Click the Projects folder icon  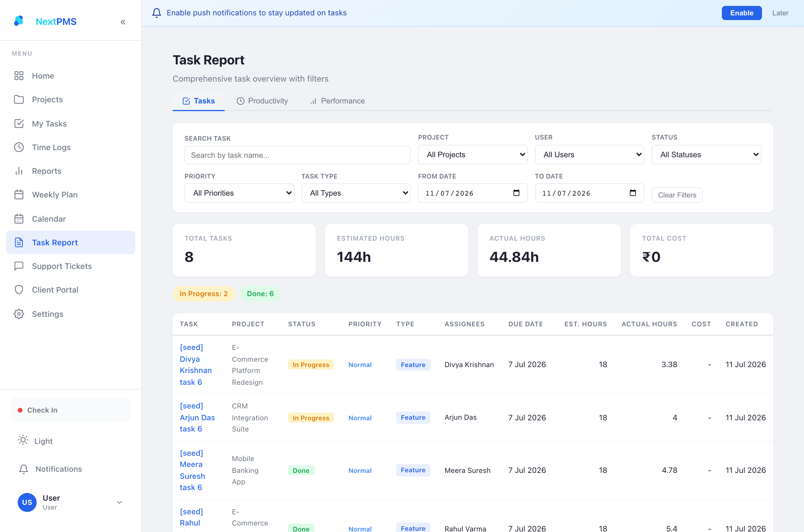pyautogui.click(x=19, y=99)
